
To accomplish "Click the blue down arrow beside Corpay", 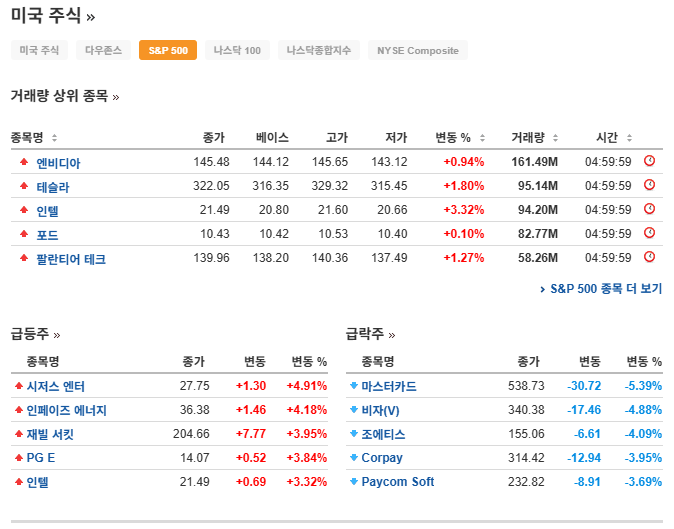I will click(354, 458).
